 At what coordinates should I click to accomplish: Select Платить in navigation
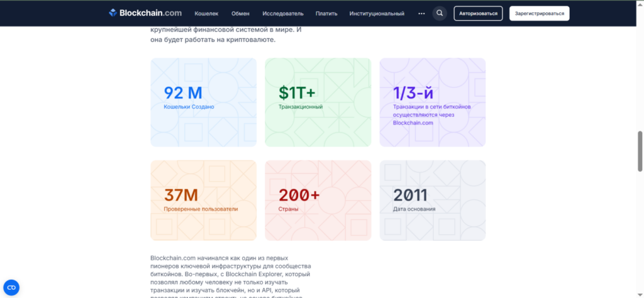pyautogui.click(x=326, y=14)
